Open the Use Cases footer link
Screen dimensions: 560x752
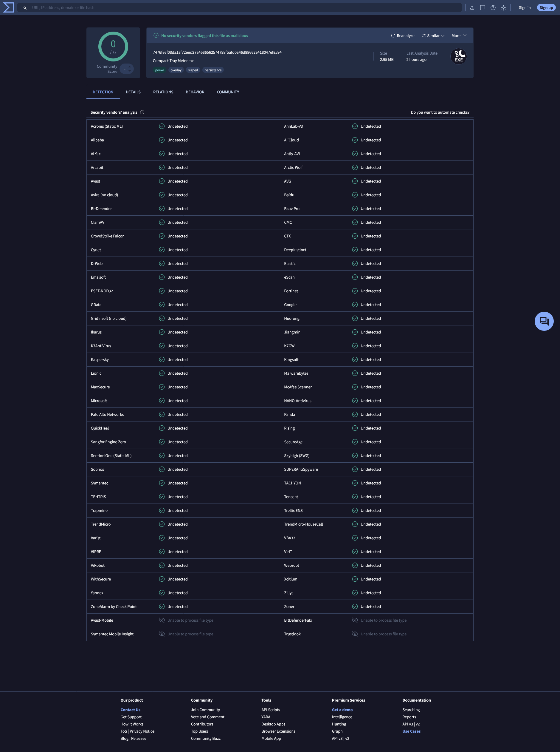click(411, 731)
